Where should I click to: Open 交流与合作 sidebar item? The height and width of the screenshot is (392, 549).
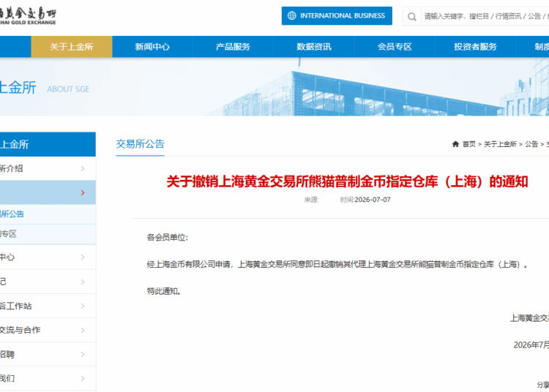[x=48, y=330]
